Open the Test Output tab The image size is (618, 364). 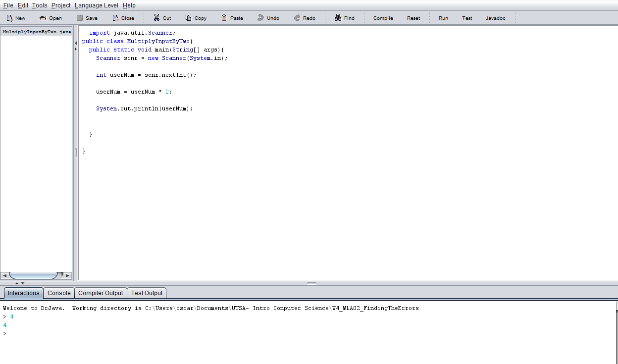tap(147, 293)
